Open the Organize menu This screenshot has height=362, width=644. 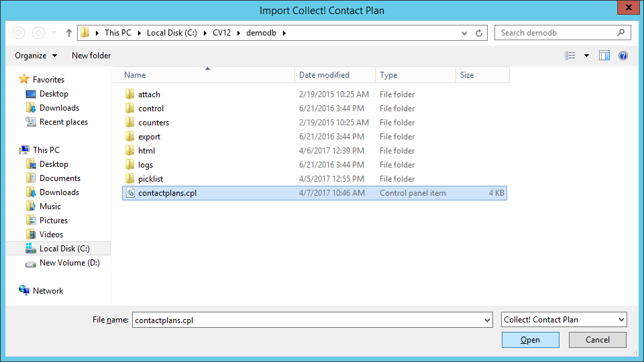pos(36,56)
